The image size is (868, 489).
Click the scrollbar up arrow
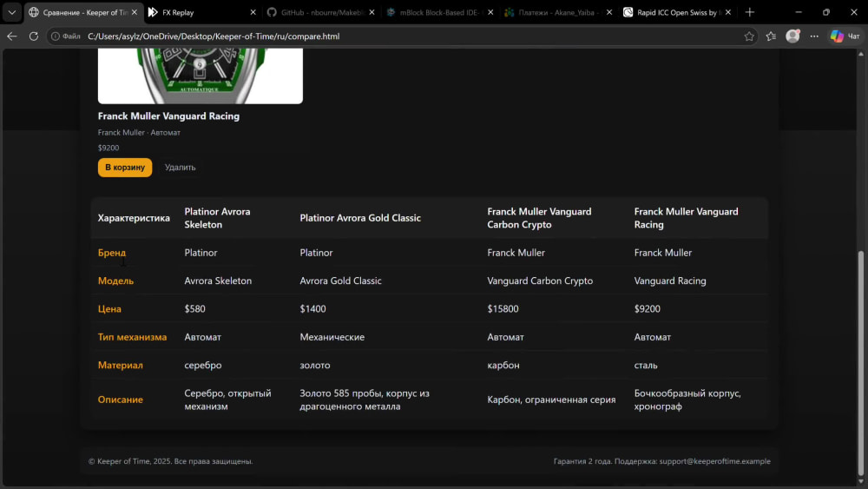coord(860,54)
